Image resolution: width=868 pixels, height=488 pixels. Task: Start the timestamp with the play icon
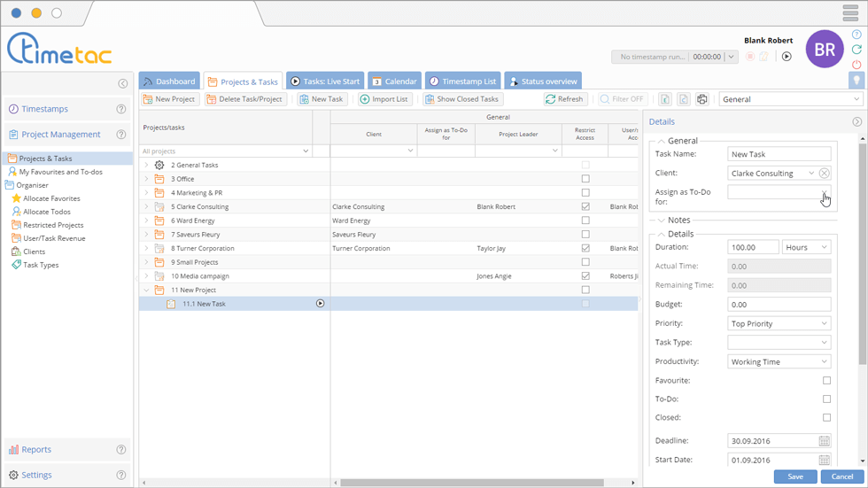[x=787, y=57]
